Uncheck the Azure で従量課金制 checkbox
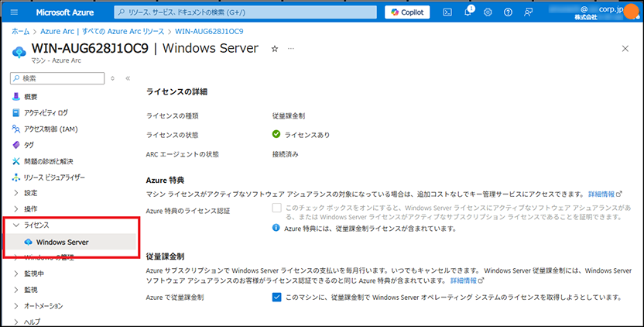 click(x=277, y=297)
